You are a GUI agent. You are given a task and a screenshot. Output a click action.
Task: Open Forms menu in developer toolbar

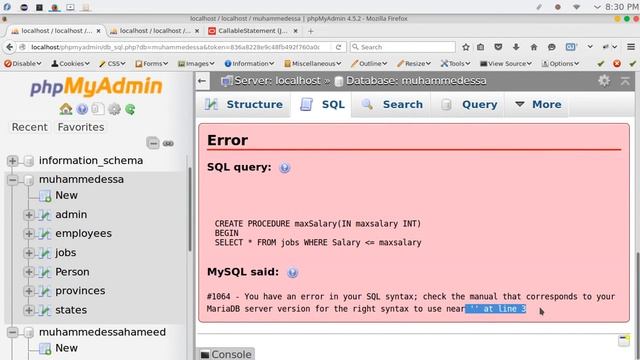click(x=152, y=64)
